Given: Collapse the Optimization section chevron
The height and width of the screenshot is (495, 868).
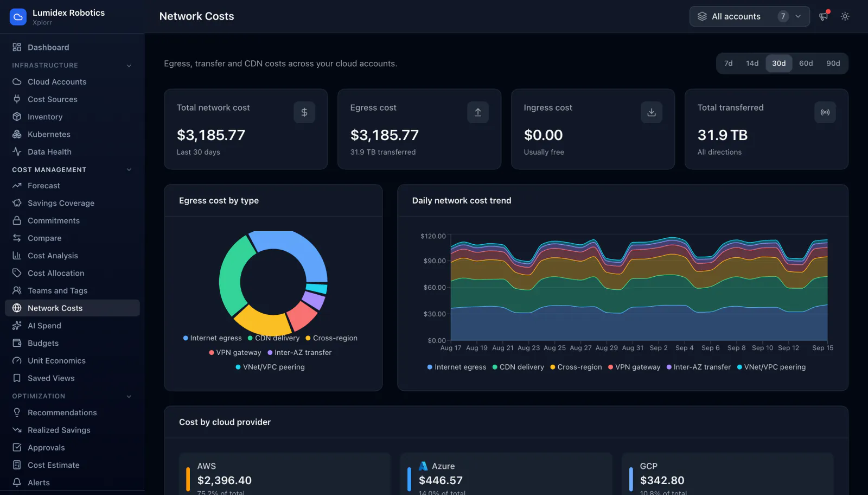Looking at the screenshot, I should pos(129,396).
